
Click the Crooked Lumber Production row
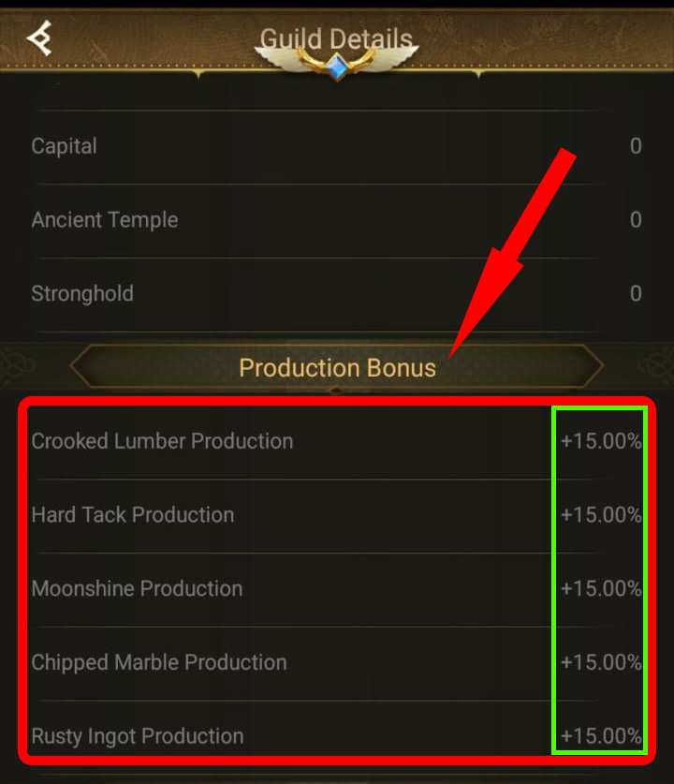click(162, 441)
